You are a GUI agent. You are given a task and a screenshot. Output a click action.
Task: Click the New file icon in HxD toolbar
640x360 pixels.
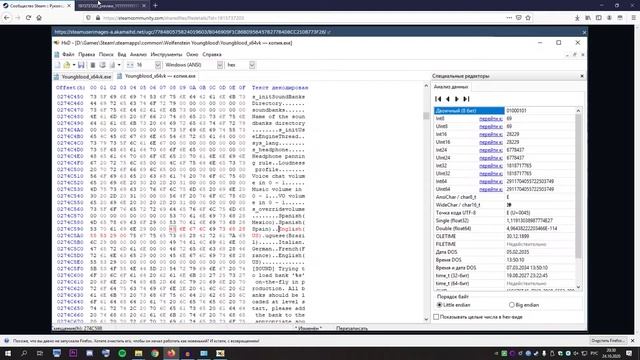[57, 65]
